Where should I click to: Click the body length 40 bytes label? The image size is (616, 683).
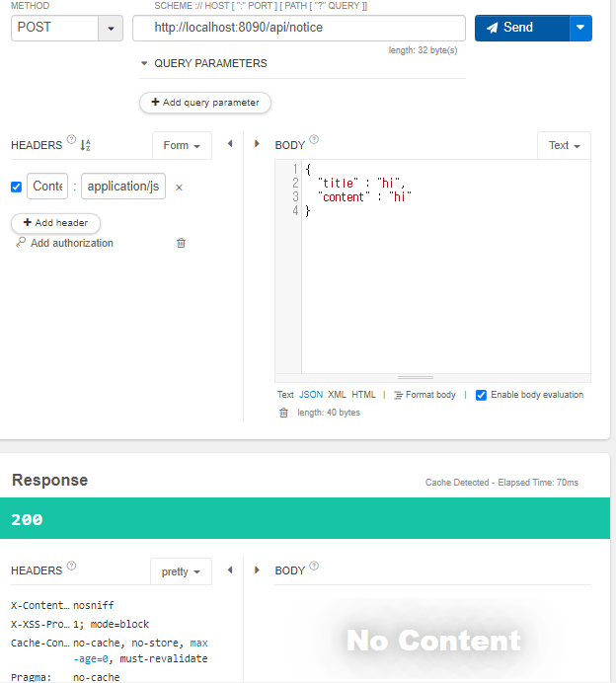[329, 413]
